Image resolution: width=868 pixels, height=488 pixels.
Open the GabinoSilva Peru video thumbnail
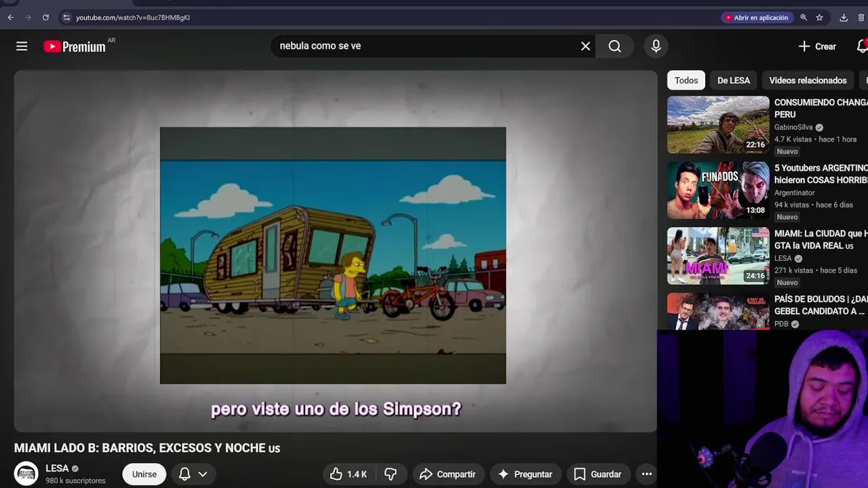(x=718, y=125)
